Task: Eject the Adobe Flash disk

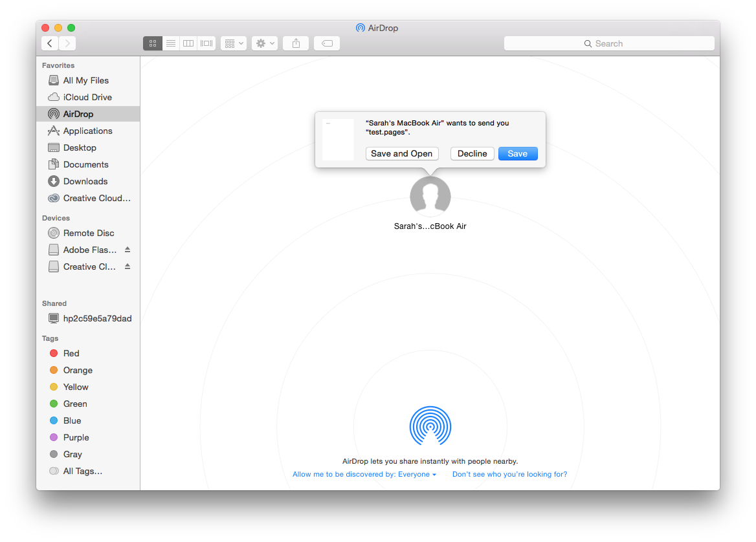Action: pyautogui.click(x=128, y=250)
